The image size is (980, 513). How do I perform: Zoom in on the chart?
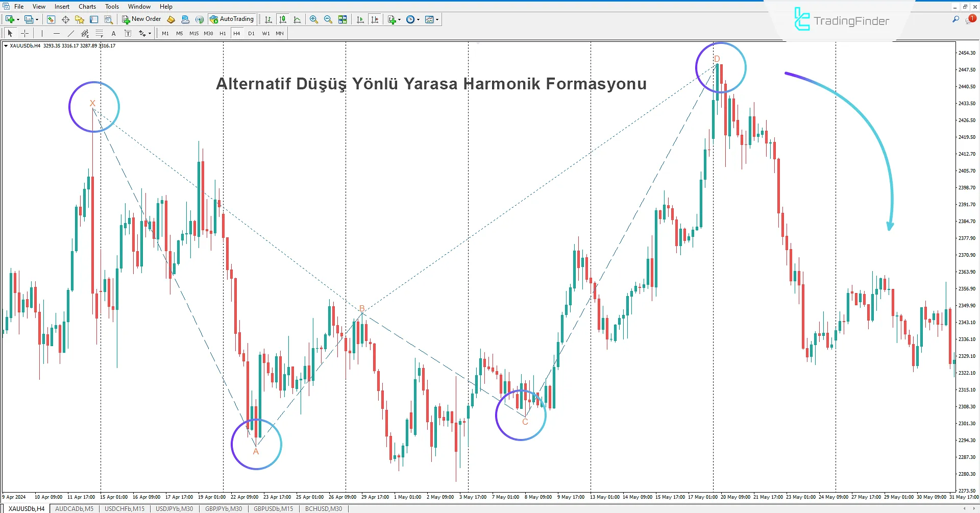314,19
